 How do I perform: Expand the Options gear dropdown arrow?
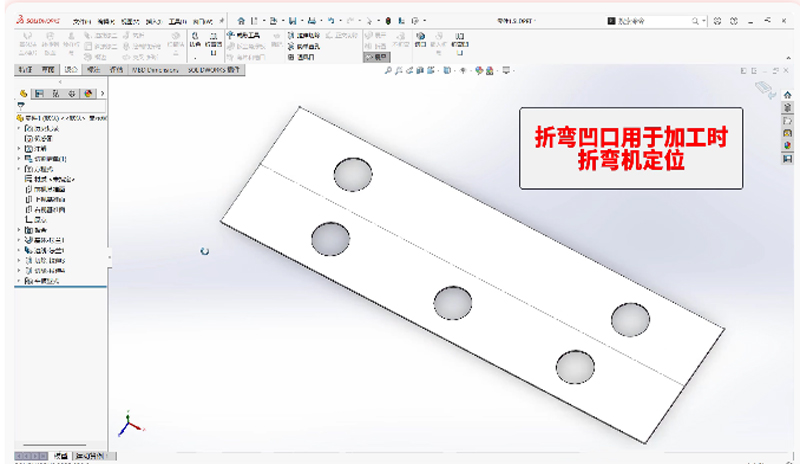(424, 21)
